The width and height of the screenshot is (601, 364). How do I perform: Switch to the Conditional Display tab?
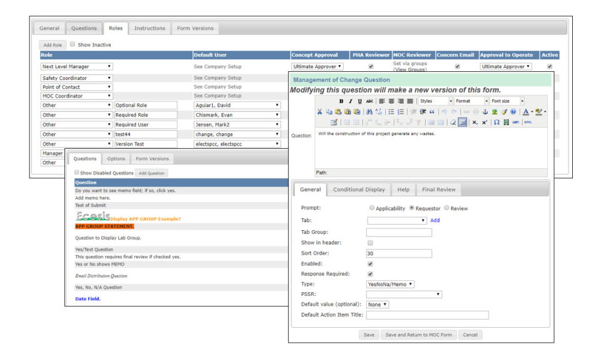coord(359,189)
